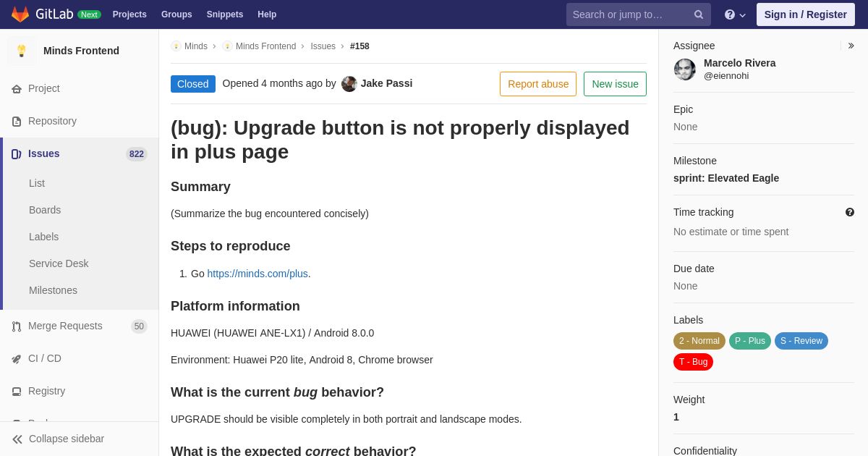Click the Project house icon
Image resolution: width=868 pixels, height=456 pixels.
point(17,89)
